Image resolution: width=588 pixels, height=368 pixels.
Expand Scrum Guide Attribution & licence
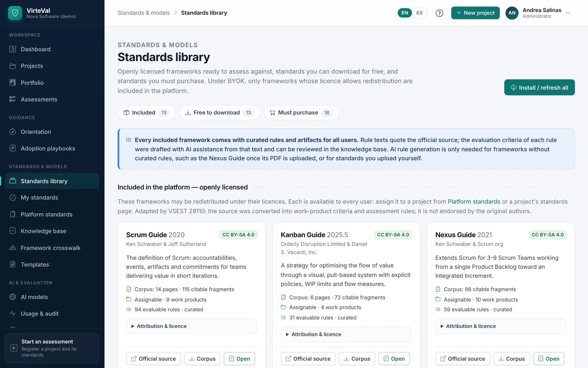click(x=191, y=326)
